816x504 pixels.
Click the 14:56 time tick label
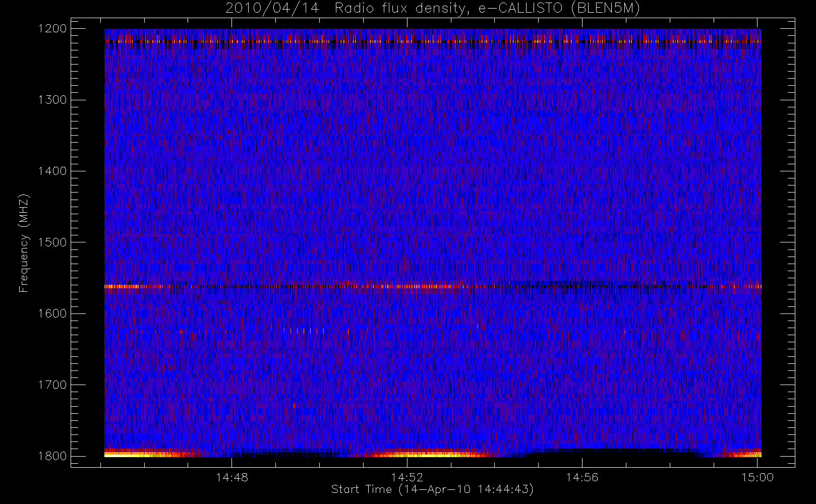tap(582, 477)
